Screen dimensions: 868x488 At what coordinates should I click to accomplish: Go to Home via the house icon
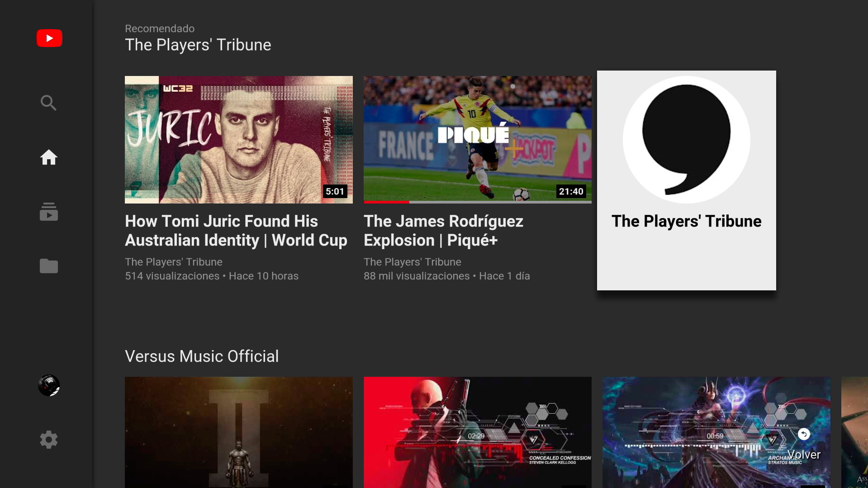click(x=48, y=157)
